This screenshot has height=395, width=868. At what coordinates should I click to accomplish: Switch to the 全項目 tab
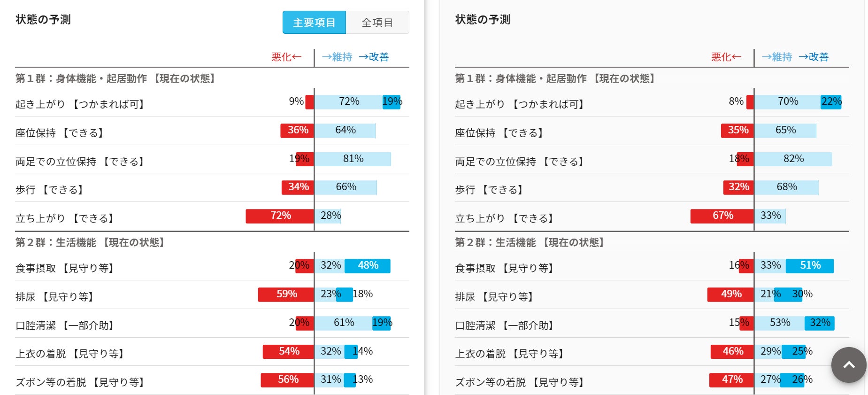click(377, 23)
